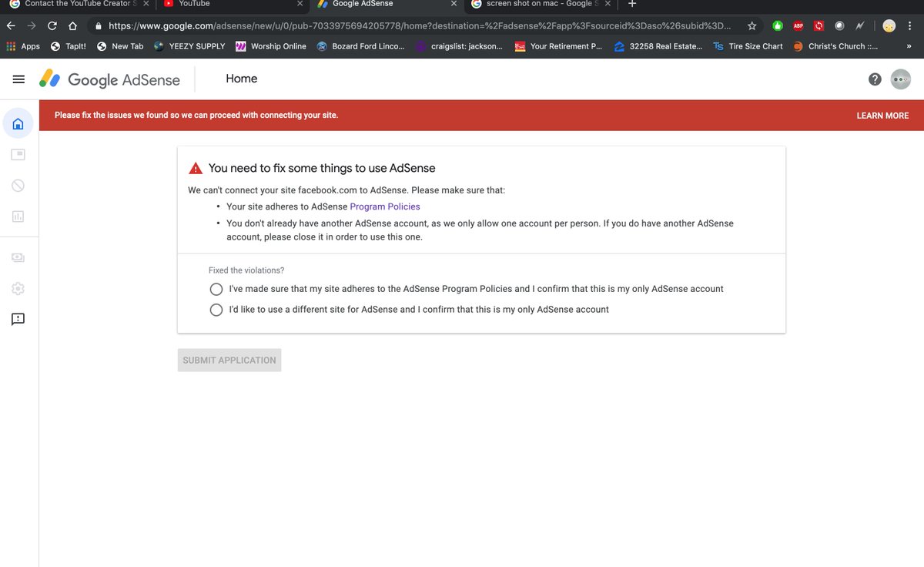Open the New Tab bookmark
Screen dimensions: 924x567
pyautogui.click(x=119, y=46)
